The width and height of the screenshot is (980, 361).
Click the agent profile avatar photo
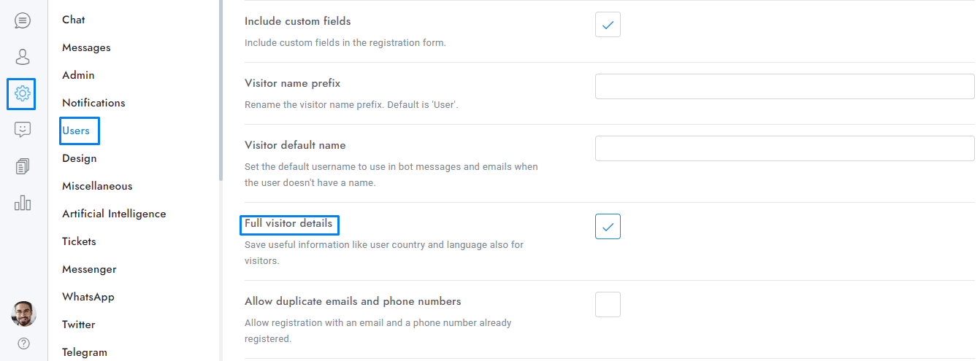(x=23, y=314)
